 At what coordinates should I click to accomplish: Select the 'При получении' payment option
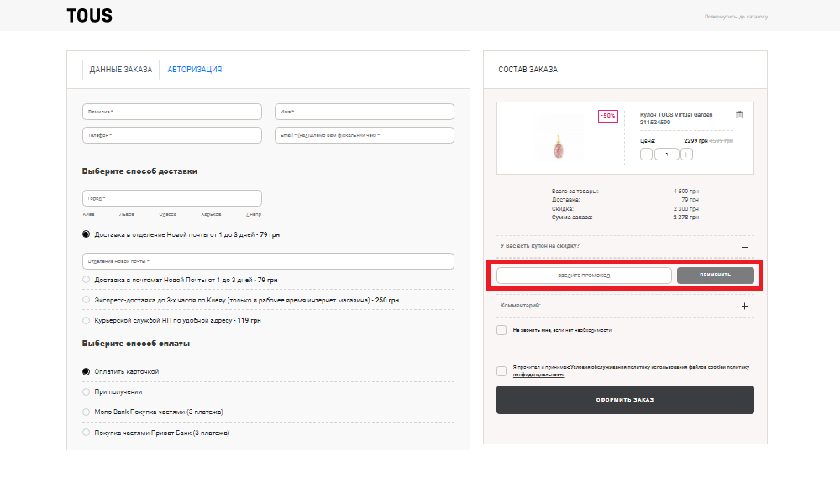pyautogui.click(x=87, y=391)
